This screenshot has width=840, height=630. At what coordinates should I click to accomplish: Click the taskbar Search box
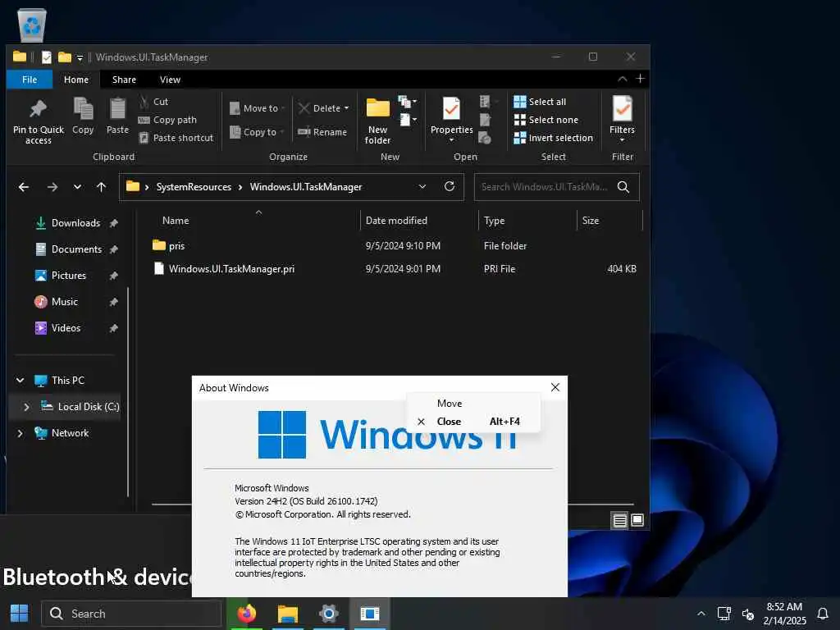coord(131,614)
